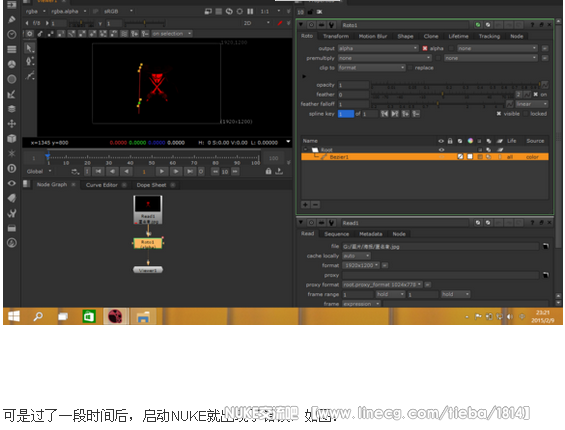This screenshot has width=565, height=430.
Task: Open the Windows Store taskbar icon
Action: pyautogui.click(x=89, y=316)
